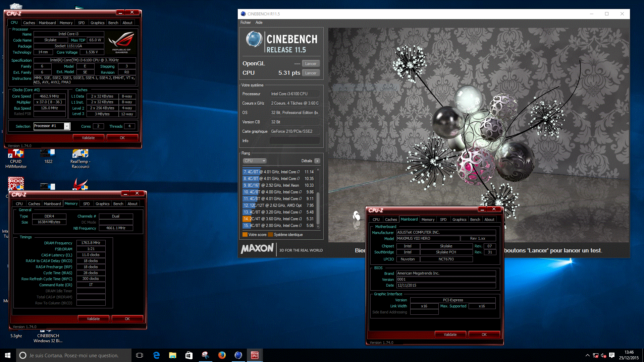The image size is (644, 362).
Task: Minimize the CPU-Z Mainboard window
Action: point(482,209)
